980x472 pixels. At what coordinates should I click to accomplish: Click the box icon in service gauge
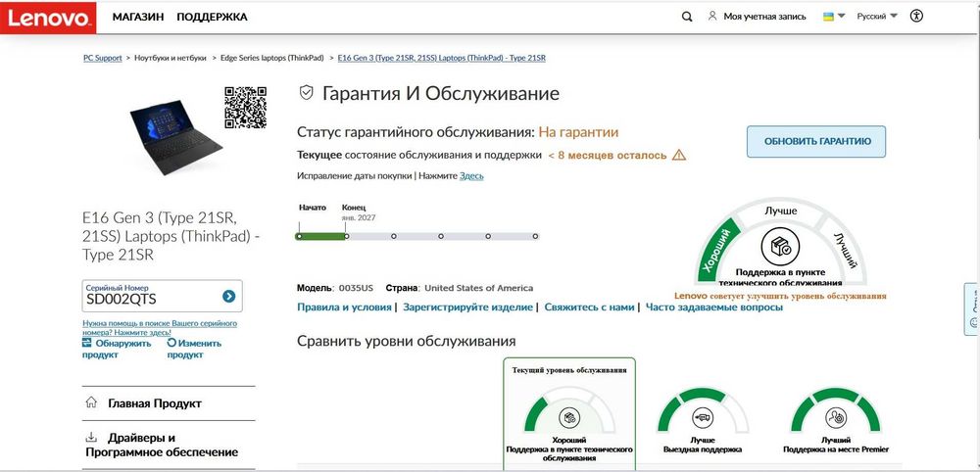780,247
